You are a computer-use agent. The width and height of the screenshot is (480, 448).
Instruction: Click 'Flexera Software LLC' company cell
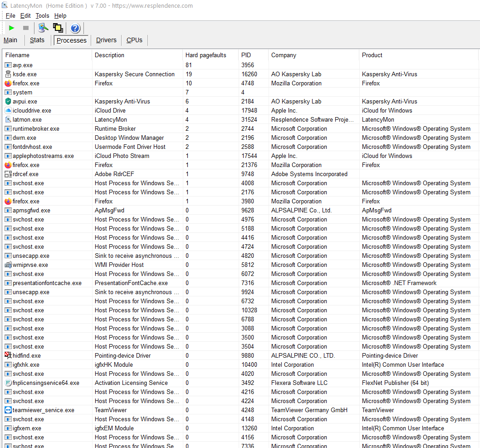pyautogui.click(x=299, y=383)
